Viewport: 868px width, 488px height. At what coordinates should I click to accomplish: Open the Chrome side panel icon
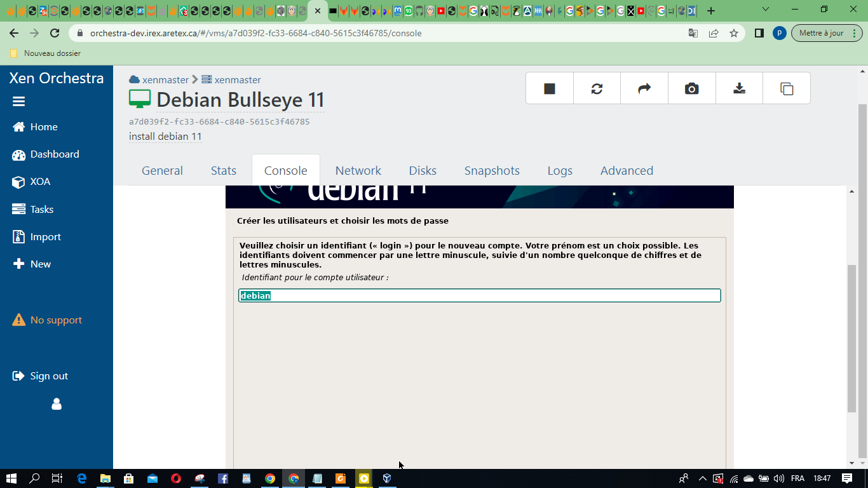(x=759, y=33)
